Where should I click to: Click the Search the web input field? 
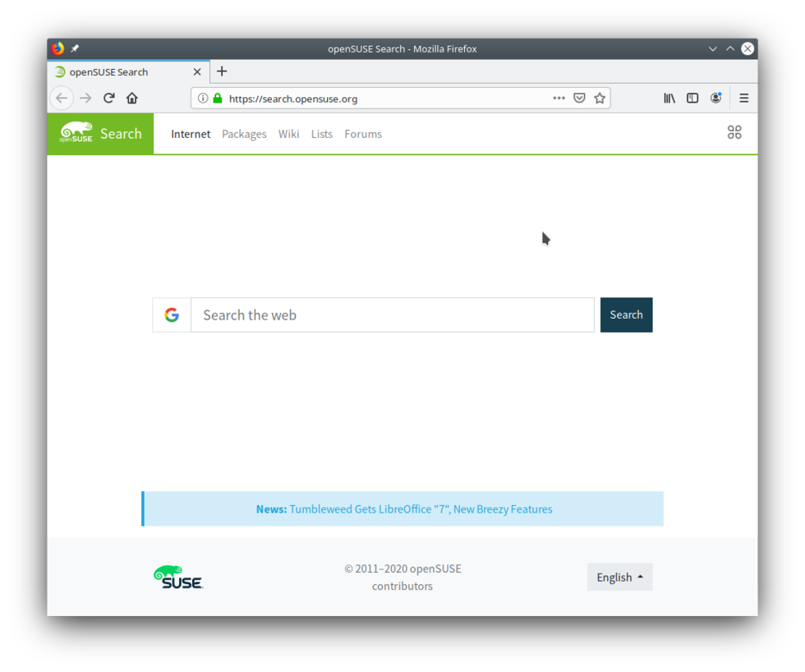(x=392, y=315)
